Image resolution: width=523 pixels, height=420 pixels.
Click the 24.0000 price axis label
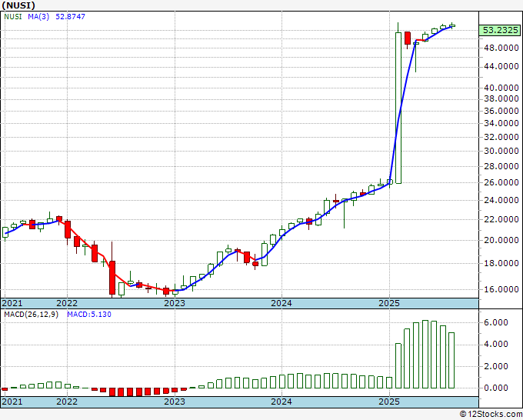[x=501, y=200]
